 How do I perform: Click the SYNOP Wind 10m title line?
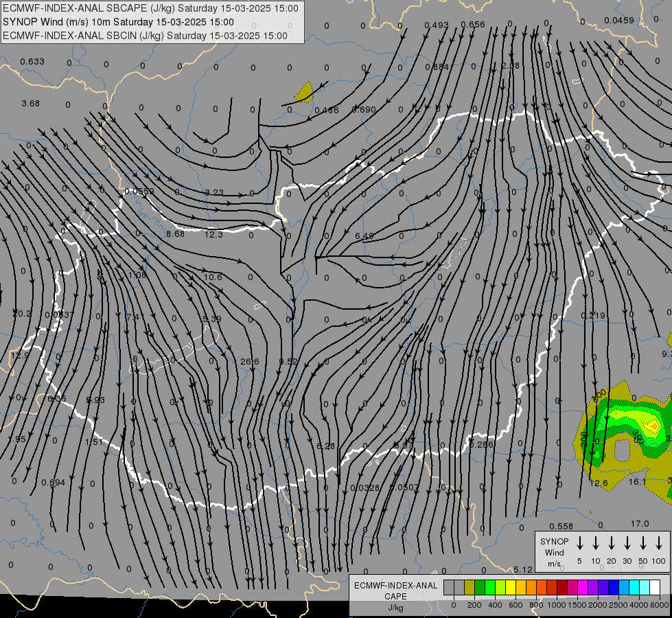coord(118,22)
